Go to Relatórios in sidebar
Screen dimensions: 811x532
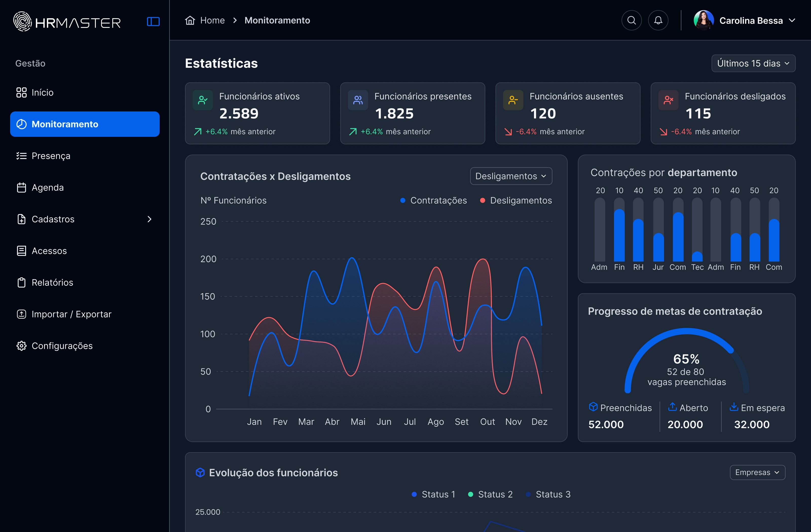pos(52,282)
